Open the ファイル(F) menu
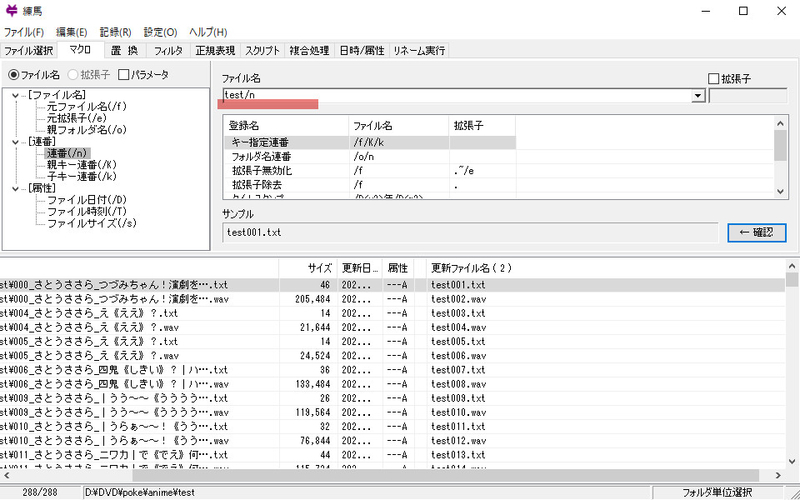The image size is (800, 500). point(24,32)
